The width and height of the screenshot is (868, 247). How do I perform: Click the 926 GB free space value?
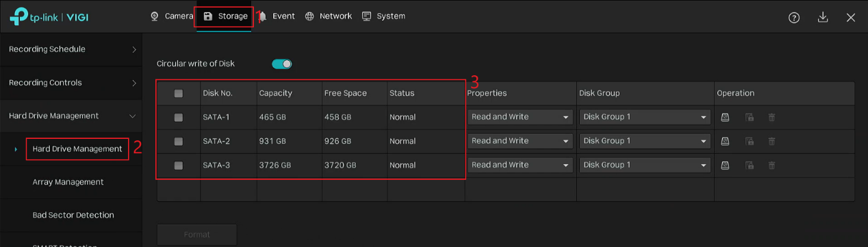click(338, 141)
